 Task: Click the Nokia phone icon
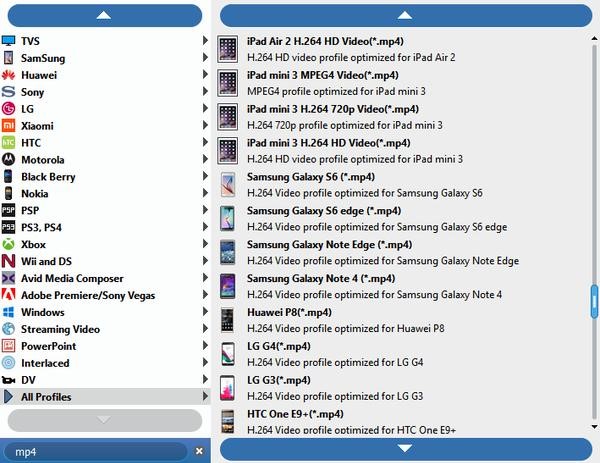click(x=8, y=193)
